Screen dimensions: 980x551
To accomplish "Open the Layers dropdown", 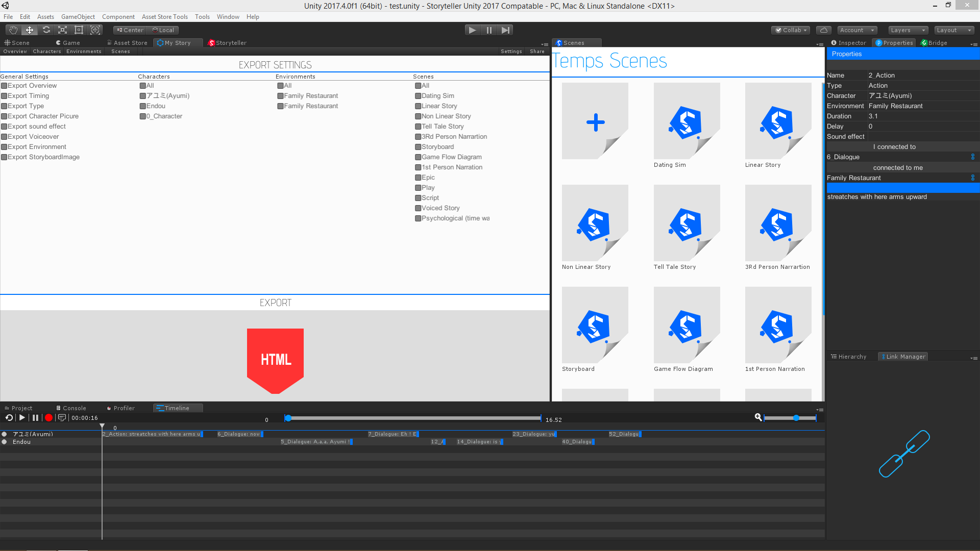I will pyautogui.click(x=908, y=30).
